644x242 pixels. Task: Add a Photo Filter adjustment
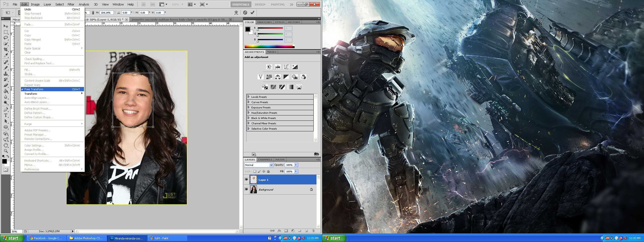pyautogui.click(x=295, y=77)
